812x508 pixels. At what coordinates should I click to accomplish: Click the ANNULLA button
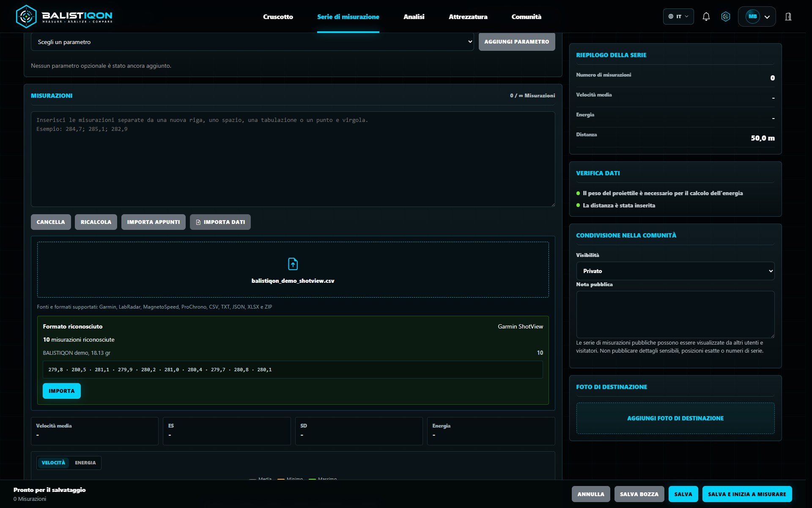pyautogui.click(x=591, y=494)
